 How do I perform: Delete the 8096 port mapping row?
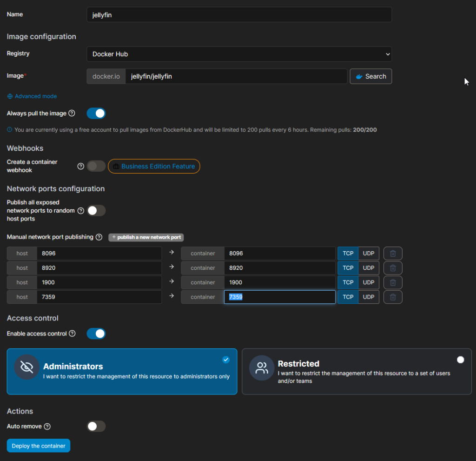[392, 254]
